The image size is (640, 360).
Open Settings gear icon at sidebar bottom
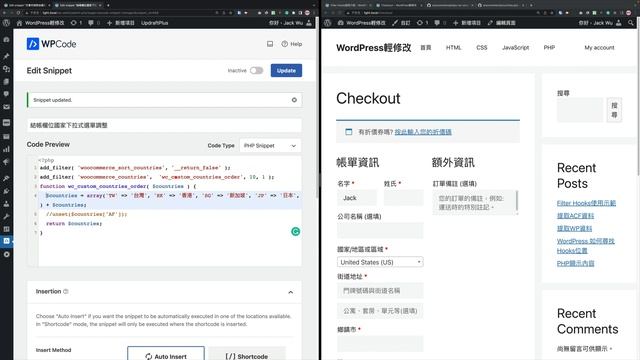coord(6,254)
